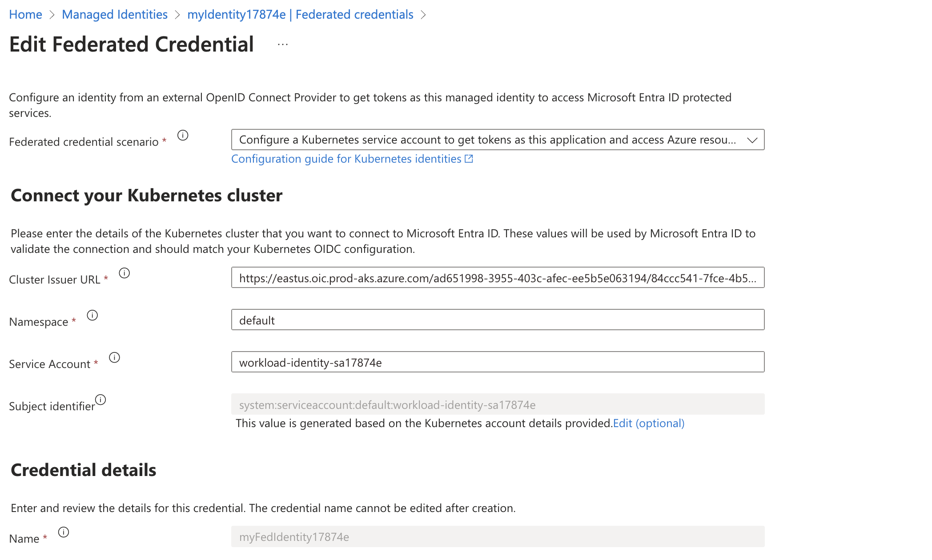Click the Namespace info icon
This screenshot has width=932, height=560.
click(x=92, y=315)
